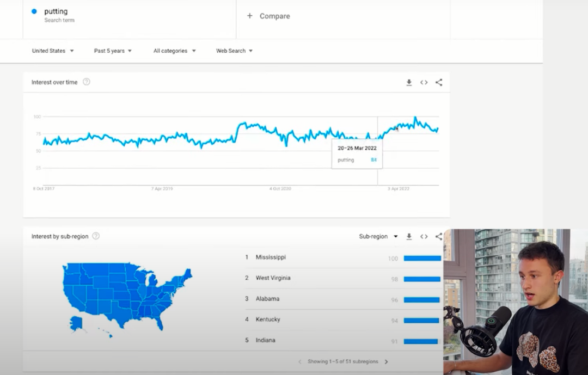This screenshot has width=588, height=375.
Task: Select West Virginia in the sub-region list
Action: click(343, 278)
